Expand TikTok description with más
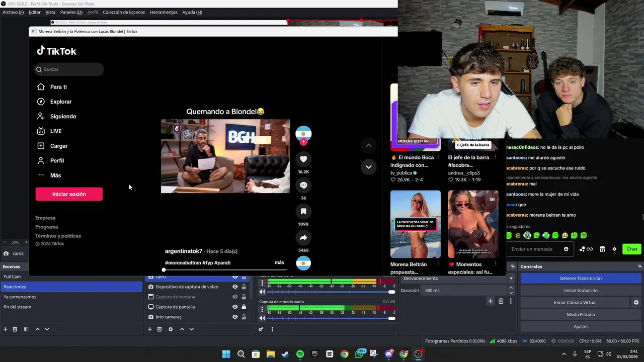The image size is (644, 362). (279, 262)
